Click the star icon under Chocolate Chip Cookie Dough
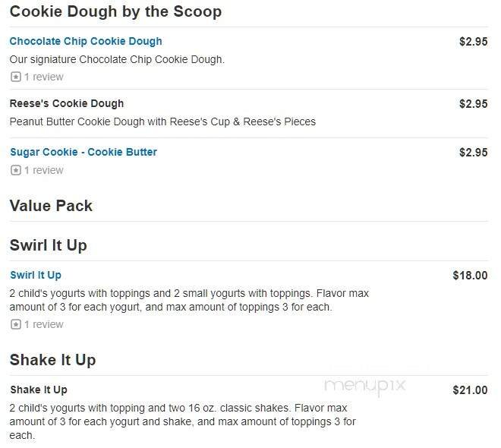 [15, 77]
